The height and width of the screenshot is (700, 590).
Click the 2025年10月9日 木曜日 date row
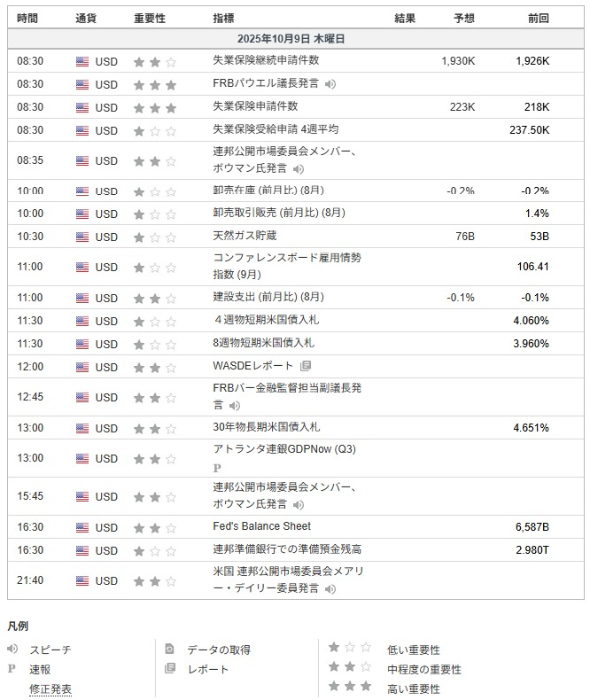291,39
